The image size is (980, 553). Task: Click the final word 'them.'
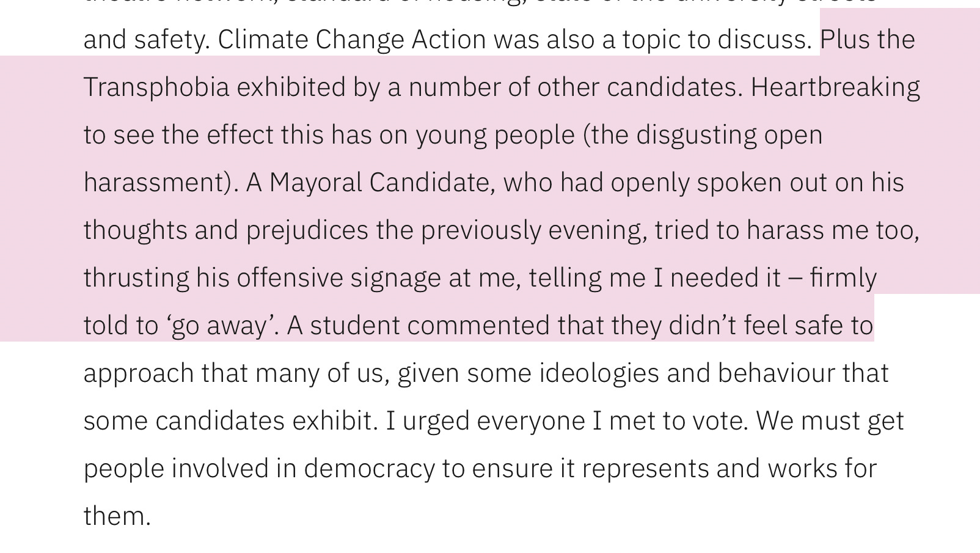[x=117, y=516]
